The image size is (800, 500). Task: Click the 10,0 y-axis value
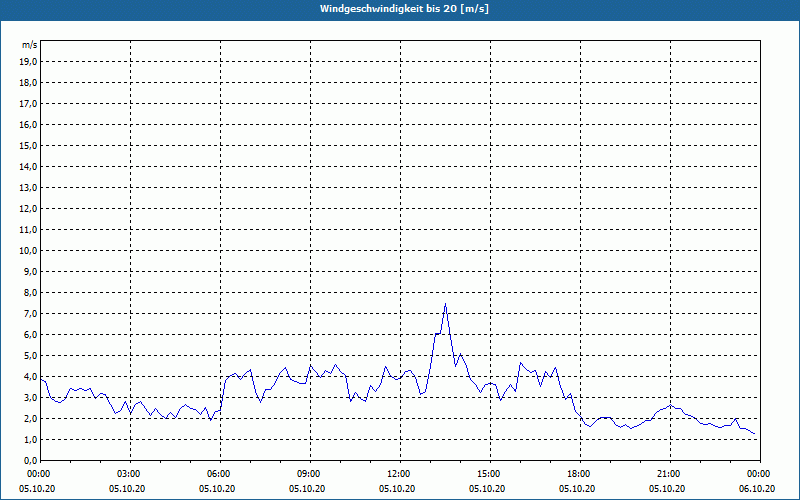coord(28,251)
